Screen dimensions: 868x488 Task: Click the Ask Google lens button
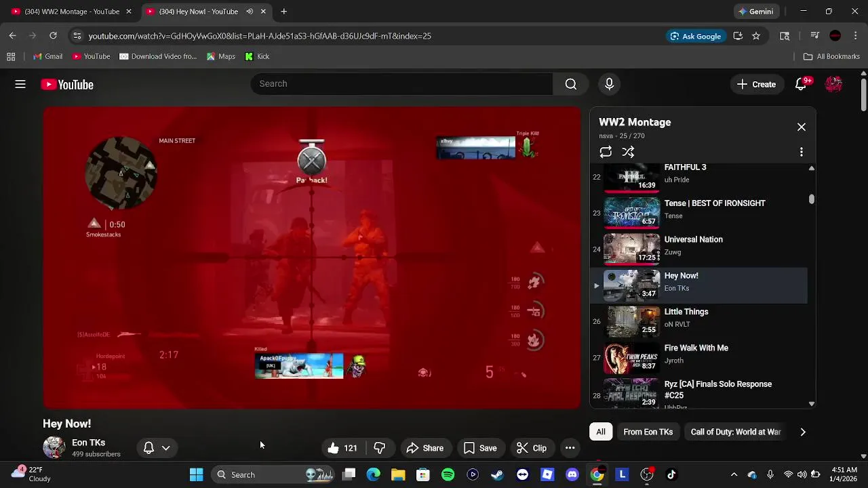click(695, 36)
